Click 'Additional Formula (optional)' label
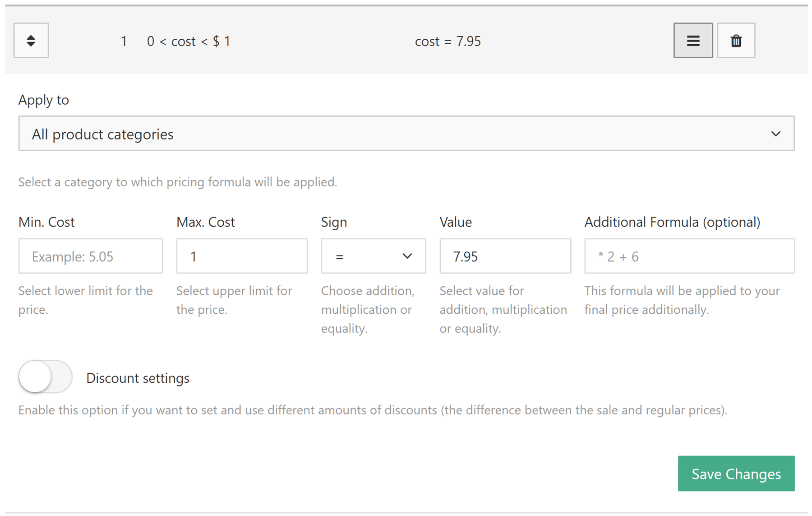The width and height of the screenshot is (812, 516). pyautogui.click(x=672, y=222)
